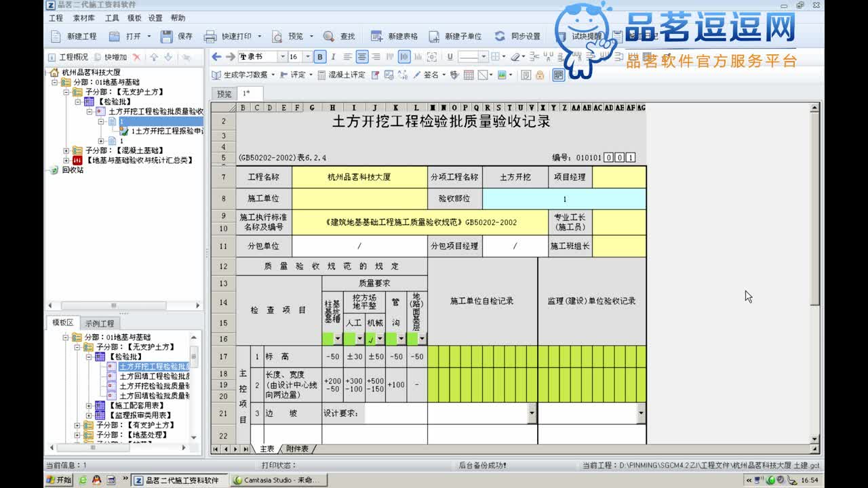Click the blue back arrow icon

pyautogui.click(x=216, y=57)
